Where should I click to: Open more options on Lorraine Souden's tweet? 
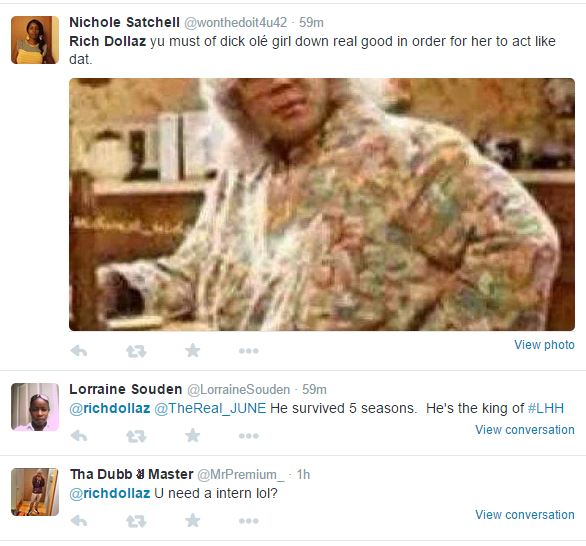tap(249, 436)
